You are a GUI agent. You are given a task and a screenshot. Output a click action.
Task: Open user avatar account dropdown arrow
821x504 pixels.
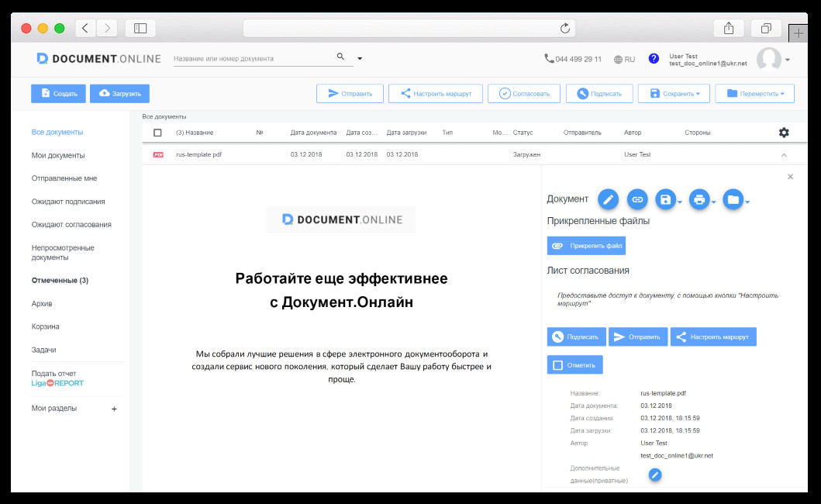788,60
